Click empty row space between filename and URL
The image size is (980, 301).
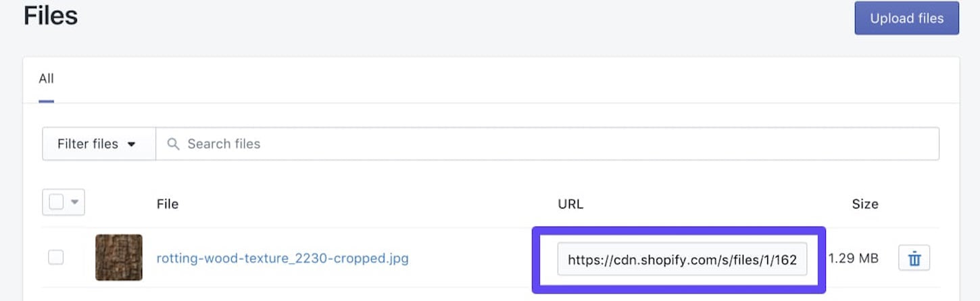pos(470,258)
